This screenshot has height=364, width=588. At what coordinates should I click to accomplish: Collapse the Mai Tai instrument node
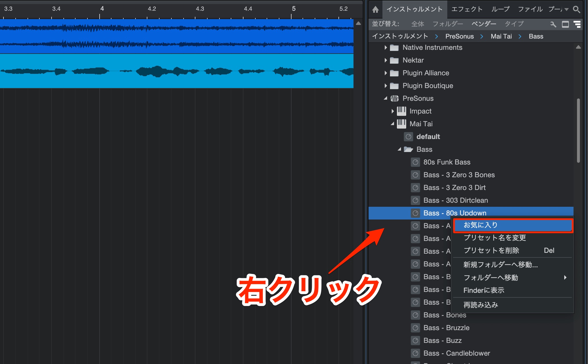coord(393,124)
